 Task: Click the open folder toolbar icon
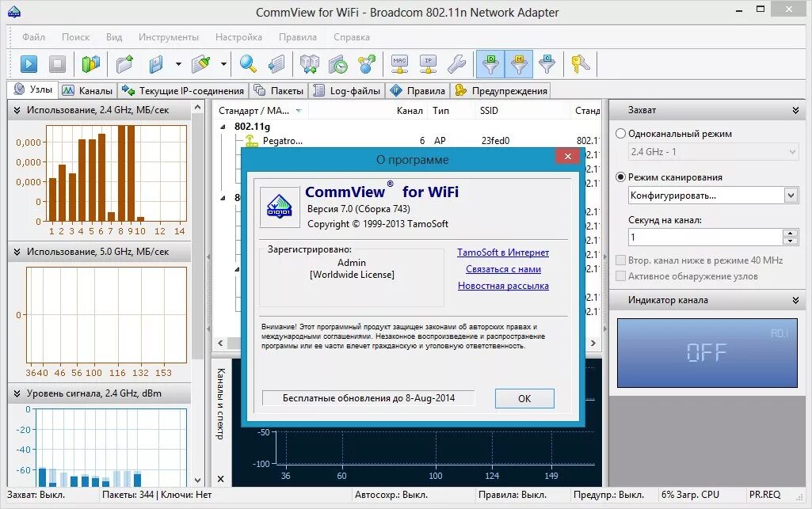coord(125,64)
